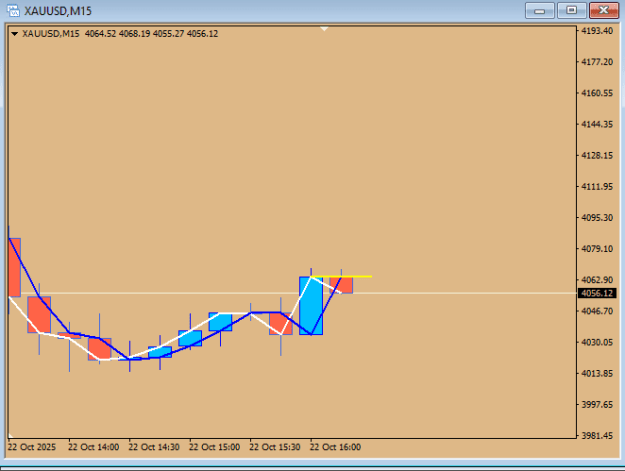Select the last red candle under yellow line

coord(341,285)
